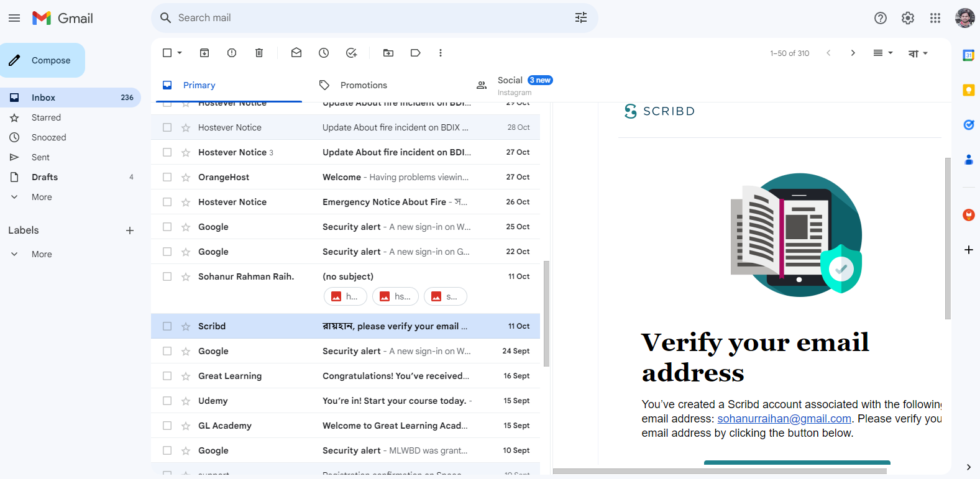Switch to the Primary tab

(229, 85)
